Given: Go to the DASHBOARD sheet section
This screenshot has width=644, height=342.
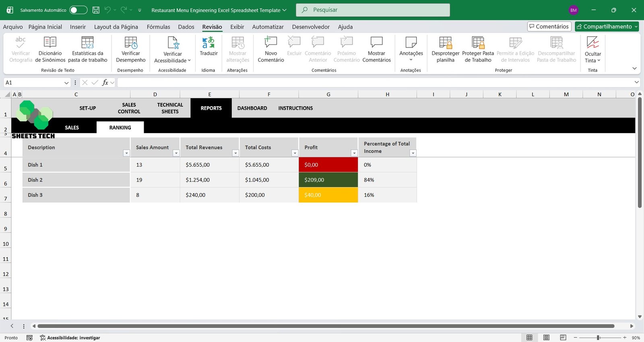Looking at the screenshot, I should 252,108.
